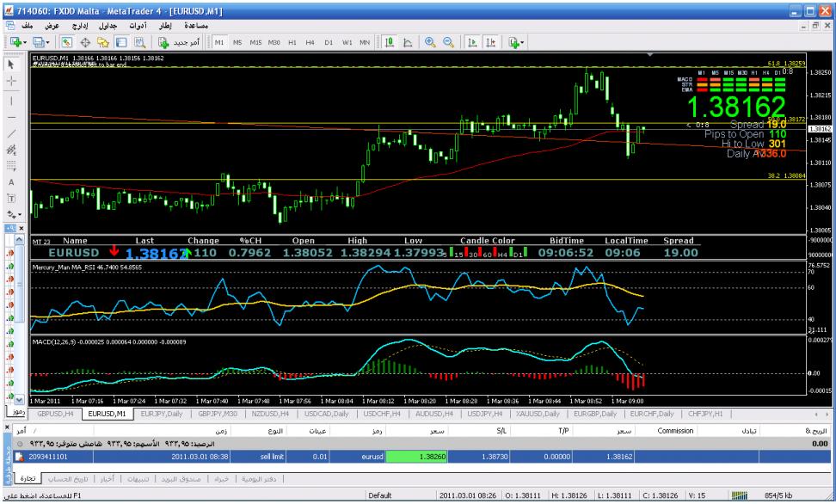
Task: Click the Zoom In magnifier icon
Action: [x=430, y=41]
